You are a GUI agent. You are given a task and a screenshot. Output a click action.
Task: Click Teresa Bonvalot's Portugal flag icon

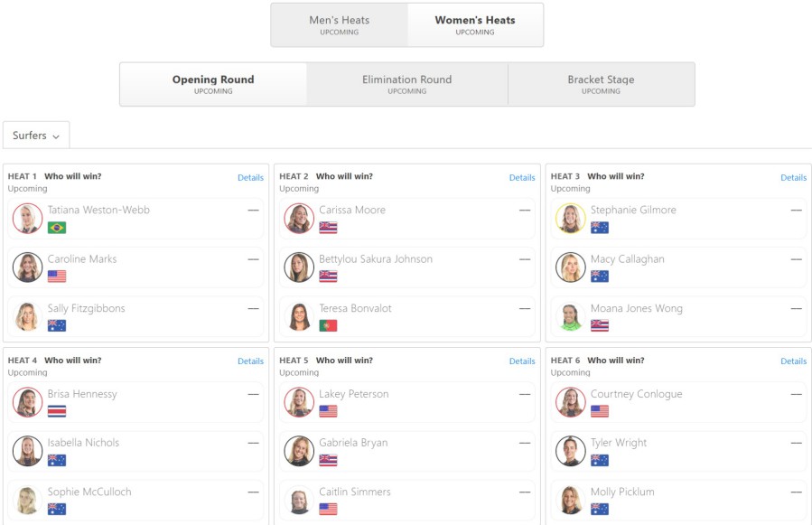[328, 325]
